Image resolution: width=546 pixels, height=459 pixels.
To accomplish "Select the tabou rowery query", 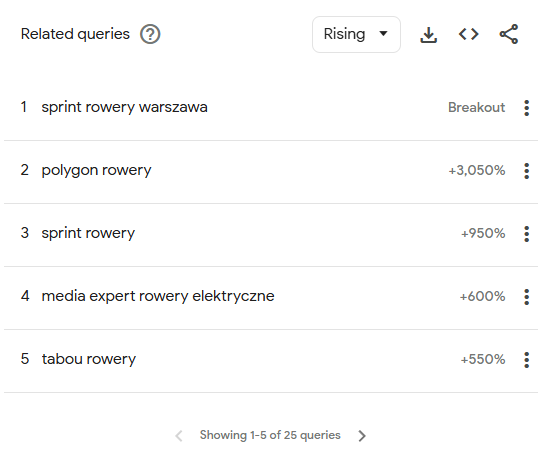I will click(x=89, y=359).
